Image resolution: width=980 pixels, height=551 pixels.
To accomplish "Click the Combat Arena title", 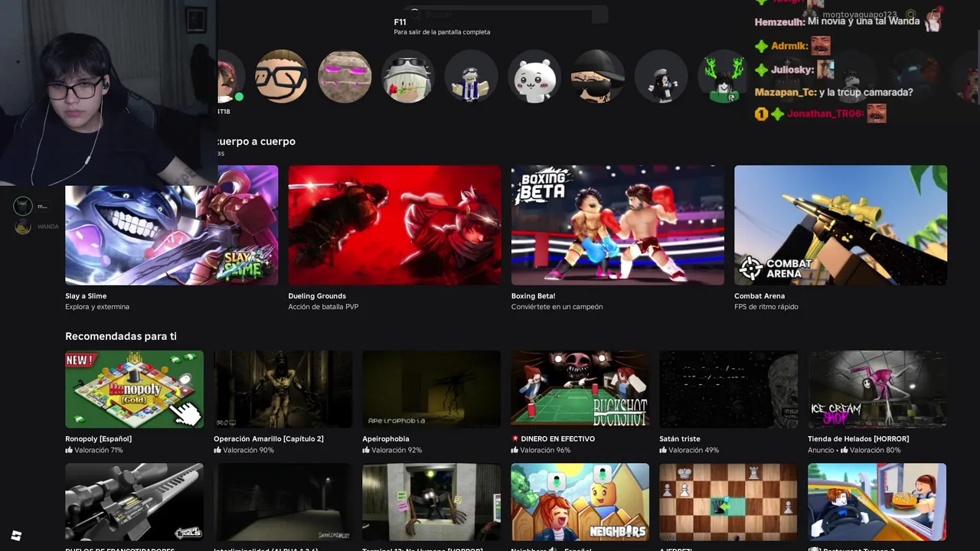I will (x=759, y=295).
